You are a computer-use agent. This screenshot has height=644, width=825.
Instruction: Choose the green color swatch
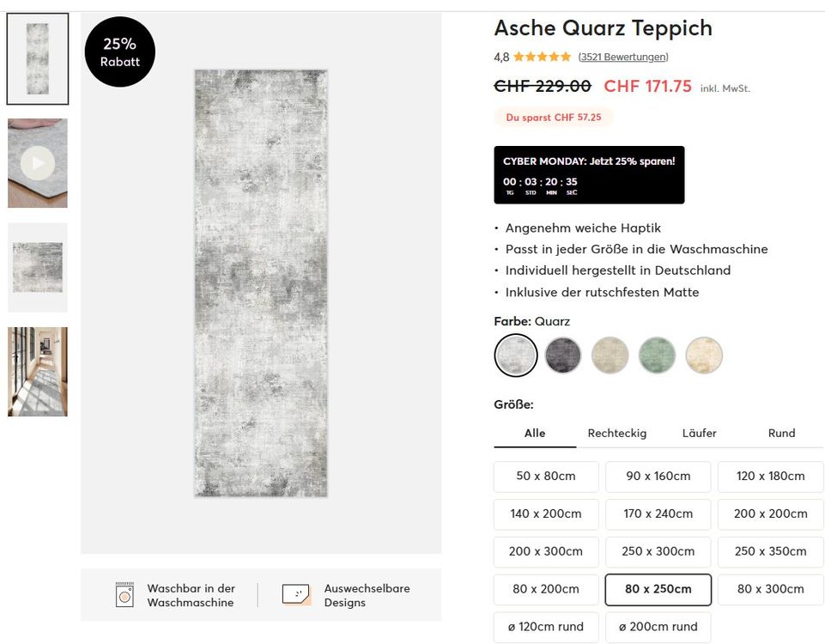point(658,355)
